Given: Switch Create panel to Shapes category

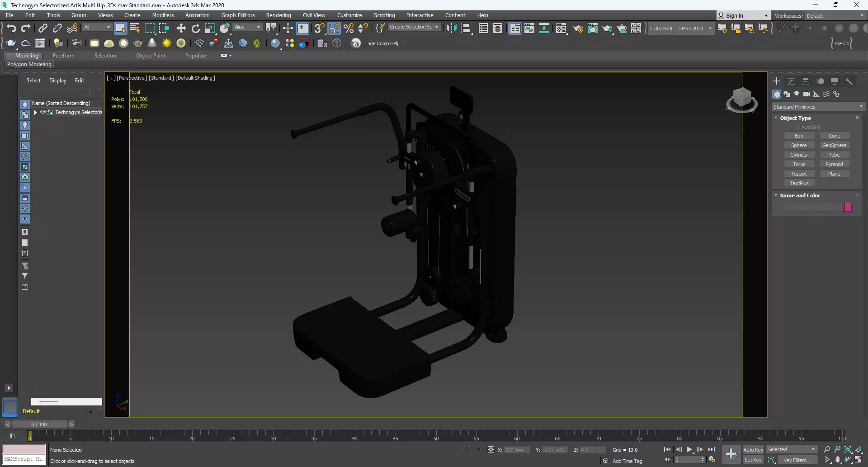Looking at the screenshot, I should 787,94.
